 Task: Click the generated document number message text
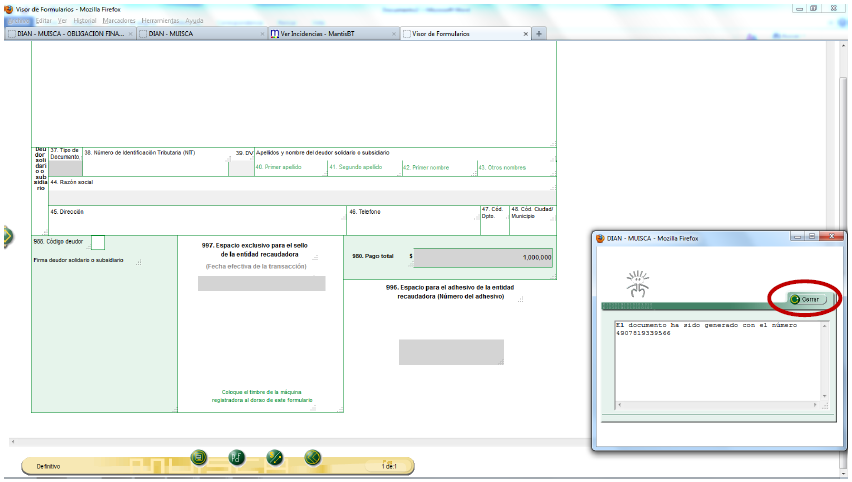tap(706, 329)
